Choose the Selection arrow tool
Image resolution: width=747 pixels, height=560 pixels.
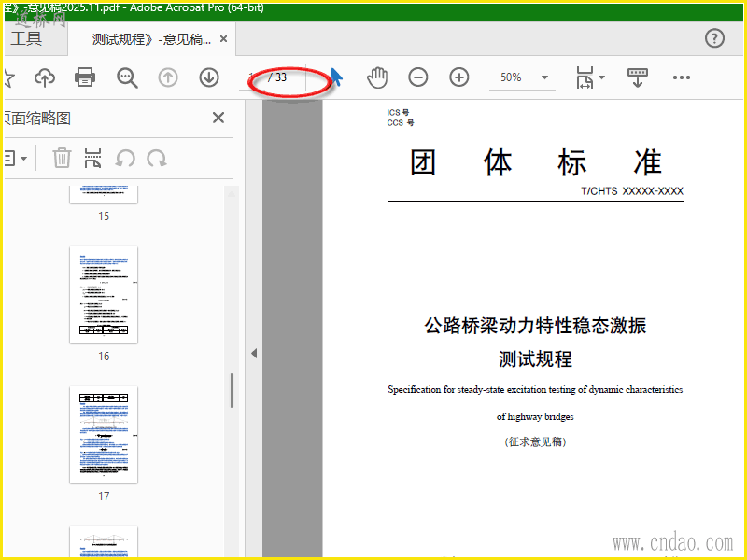click(336, 77)
